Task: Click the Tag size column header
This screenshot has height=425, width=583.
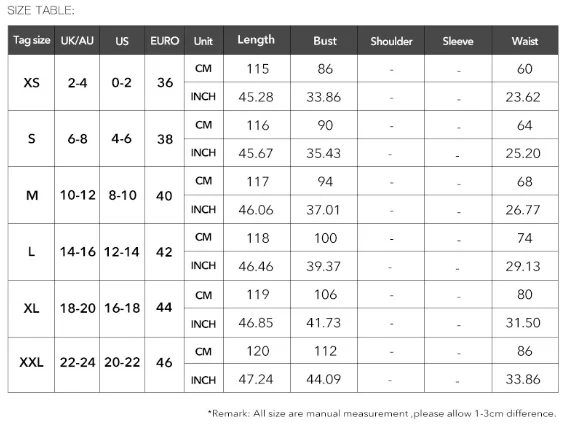Action: [x=31, y=40]
